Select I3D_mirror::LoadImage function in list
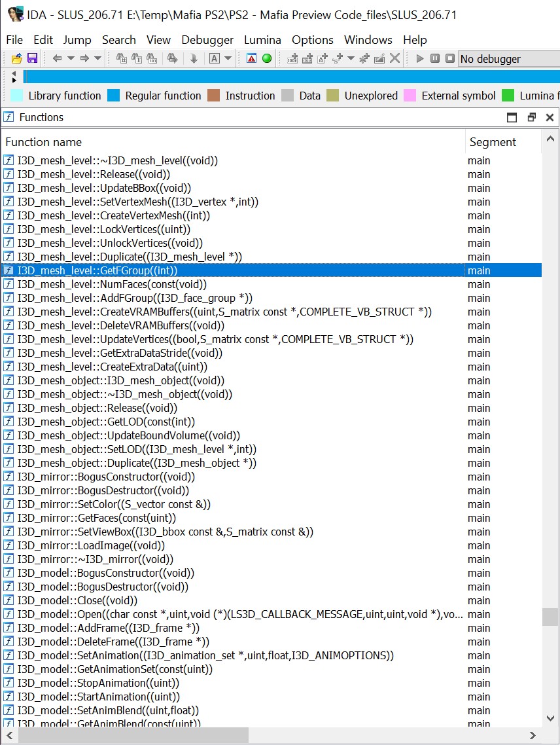Screen dimensions: 560x745 coord(91,545)
